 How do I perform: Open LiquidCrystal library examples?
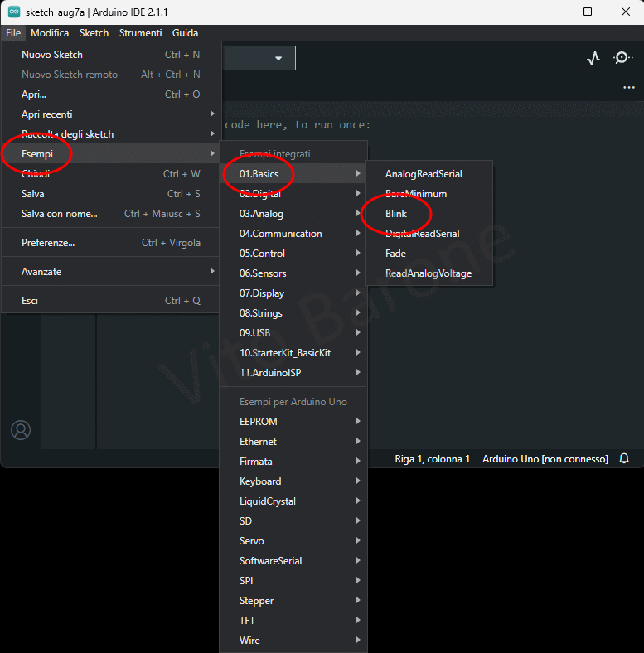point(293,501)
